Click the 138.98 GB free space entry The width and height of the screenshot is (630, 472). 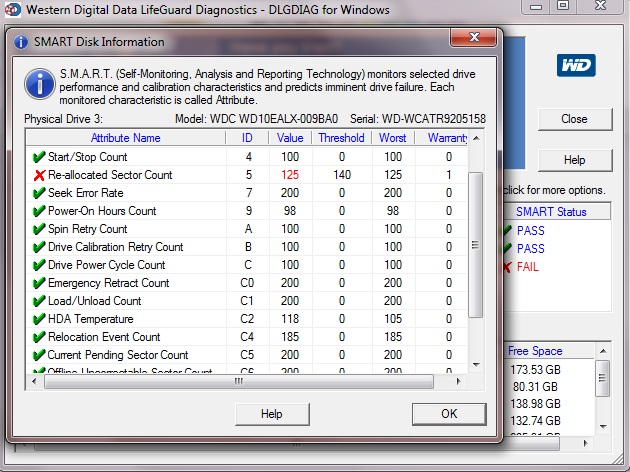536,403
